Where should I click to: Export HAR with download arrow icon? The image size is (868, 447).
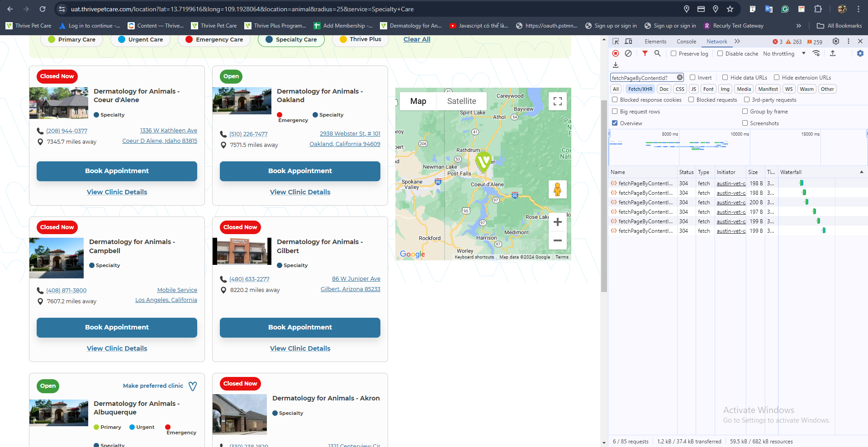point(616,65)
